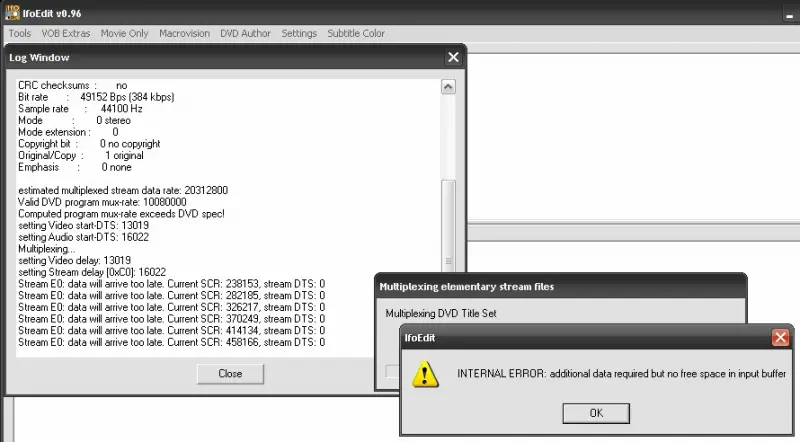Screen dimensions: 800x442
Task: Click the IfoEdit v0.96 title text
Action: pos(52,13)
